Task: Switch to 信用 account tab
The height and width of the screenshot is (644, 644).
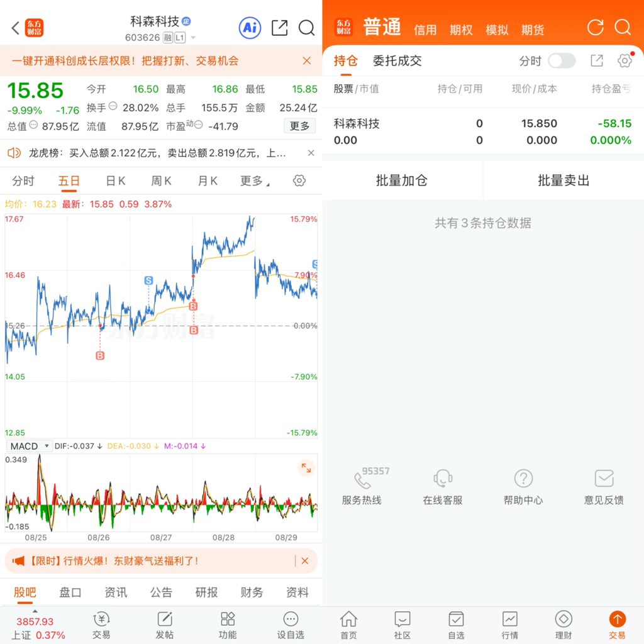Action: click(425, 30)
